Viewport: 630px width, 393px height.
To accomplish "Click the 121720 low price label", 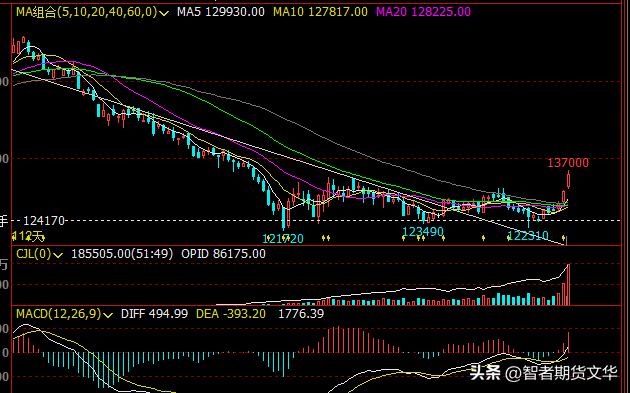I will 282,239.
